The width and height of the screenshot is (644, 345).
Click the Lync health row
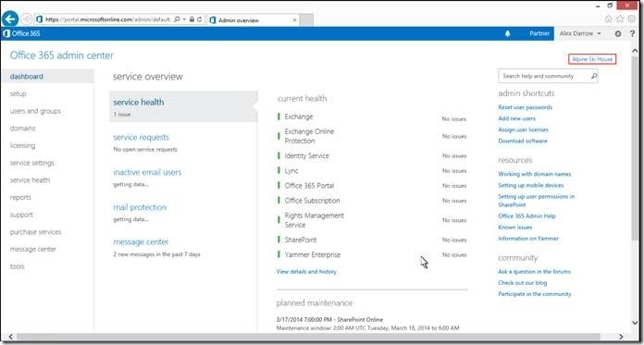[372, 170]
